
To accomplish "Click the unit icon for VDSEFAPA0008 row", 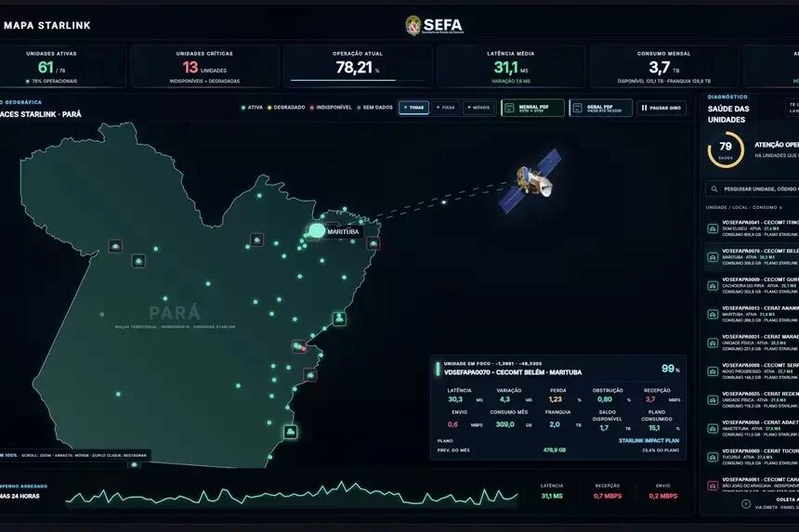I will [713, 371].
